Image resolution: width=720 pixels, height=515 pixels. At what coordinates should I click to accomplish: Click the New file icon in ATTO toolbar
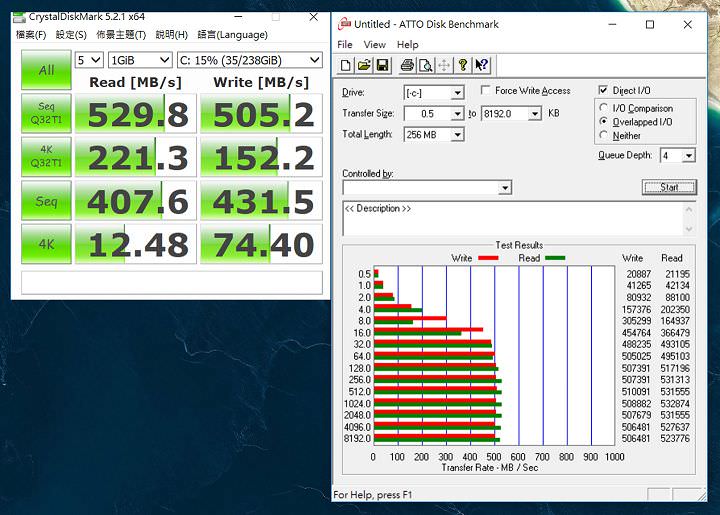click(x=346, y=66)
